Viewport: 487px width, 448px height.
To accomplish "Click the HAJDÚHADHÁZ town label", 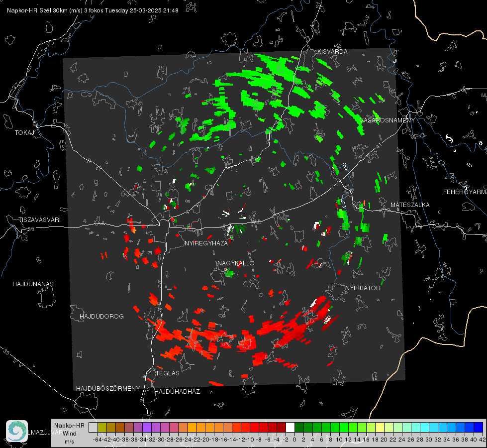I will point(177,392).
